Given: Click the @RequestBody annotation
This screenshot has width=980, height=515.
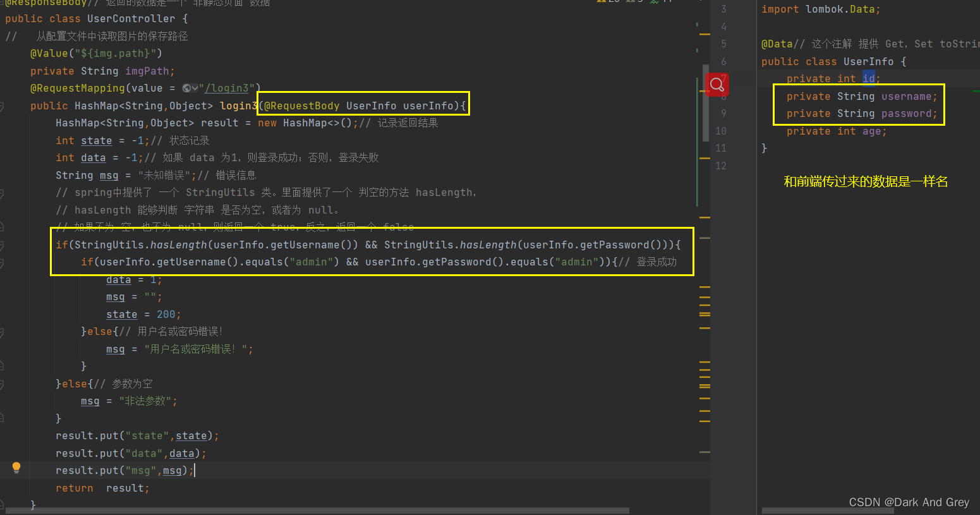Looking at the screenshot, I should (x=301, y=106).
